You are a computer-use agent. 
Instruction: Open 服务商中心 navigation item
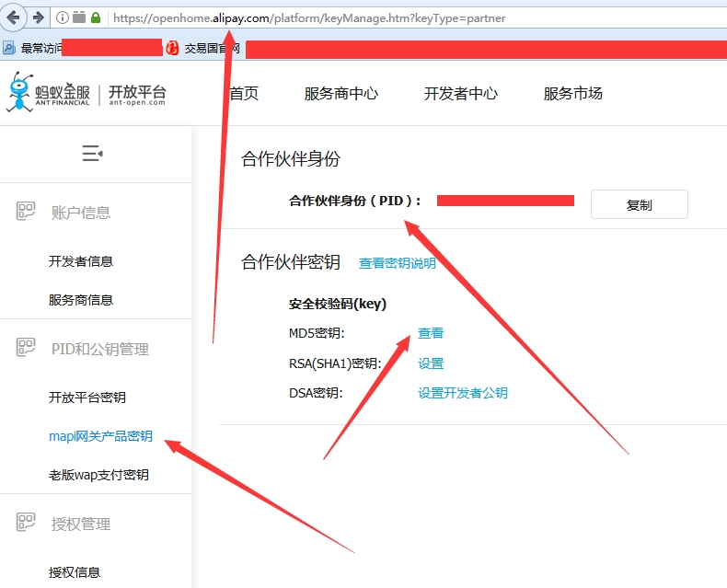341,93
